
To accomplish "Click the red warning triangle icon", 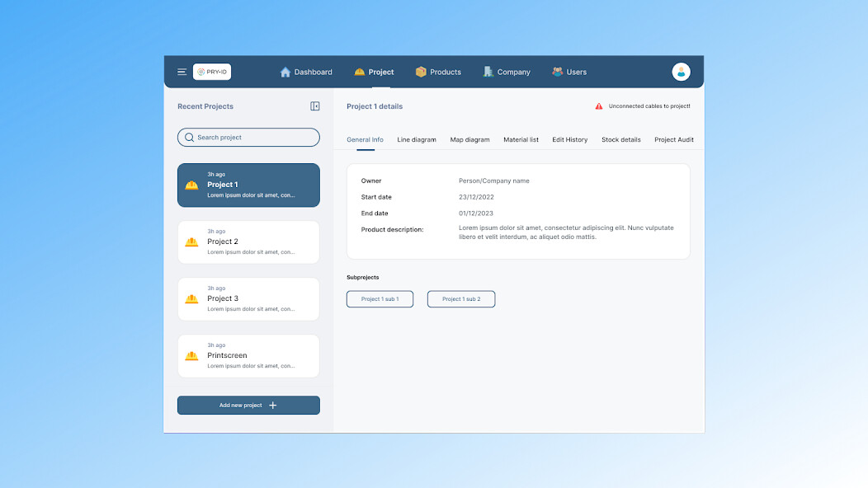I will point(599,106).
